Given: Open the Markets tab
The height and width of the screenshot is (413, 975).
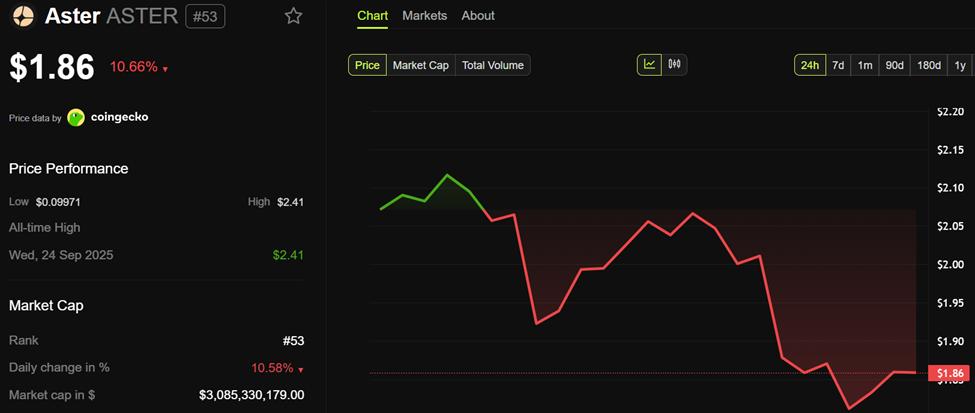Looking at the screenshot, I should point(425,16).
